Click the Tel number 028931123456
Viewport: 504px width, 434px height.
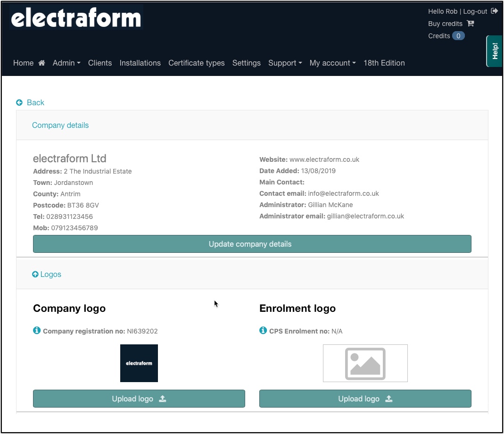point(69,217)
